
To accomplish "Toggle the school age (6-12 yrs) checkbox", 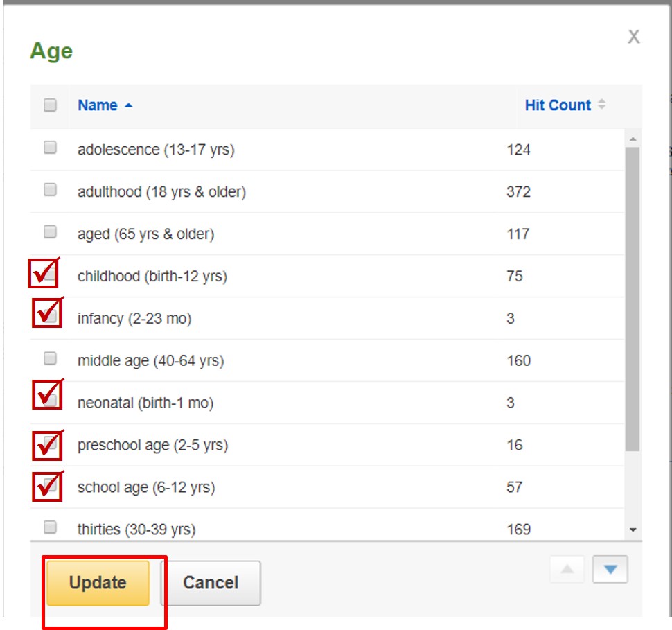I will pos(50,485).
